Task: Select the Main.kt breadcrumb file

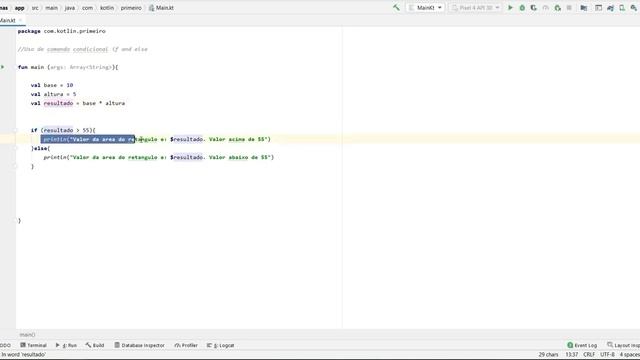Action: coord(161,8)
